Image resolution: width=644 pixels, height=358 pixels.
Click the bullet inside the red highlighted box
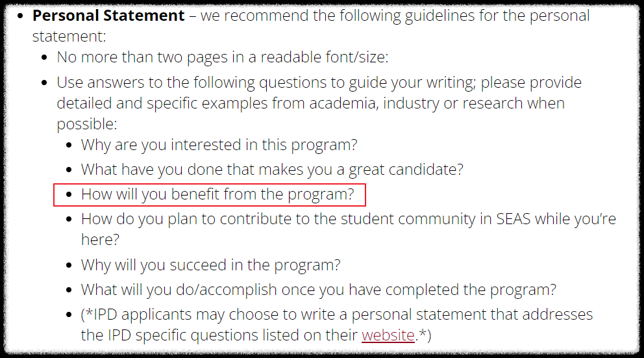coord(69,195)
